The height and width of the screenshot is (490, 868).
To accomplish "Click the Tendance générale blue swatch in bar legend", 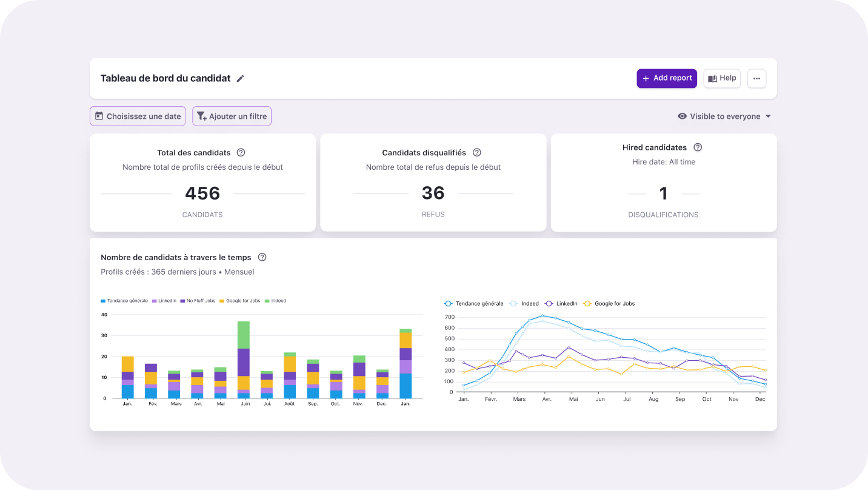I will pos(103,301).
